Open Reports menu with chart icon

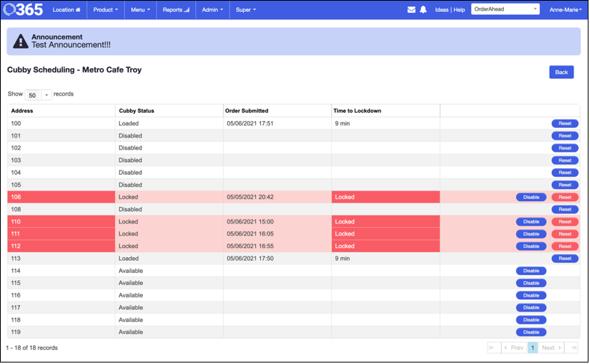pyautogui.click(x=176, y=10)
